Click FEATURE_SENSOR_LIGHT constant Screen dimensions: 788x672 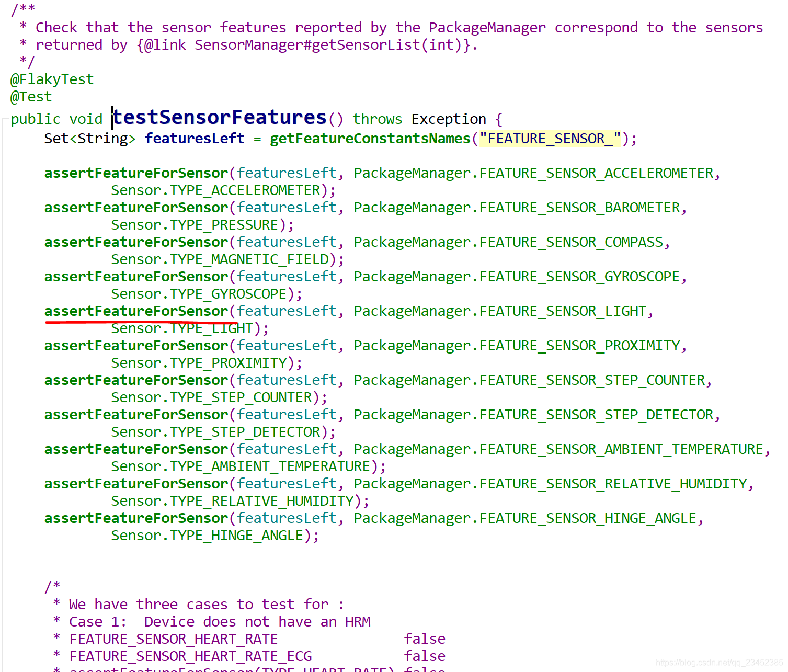pyautogui.click(x=563, y=311)
